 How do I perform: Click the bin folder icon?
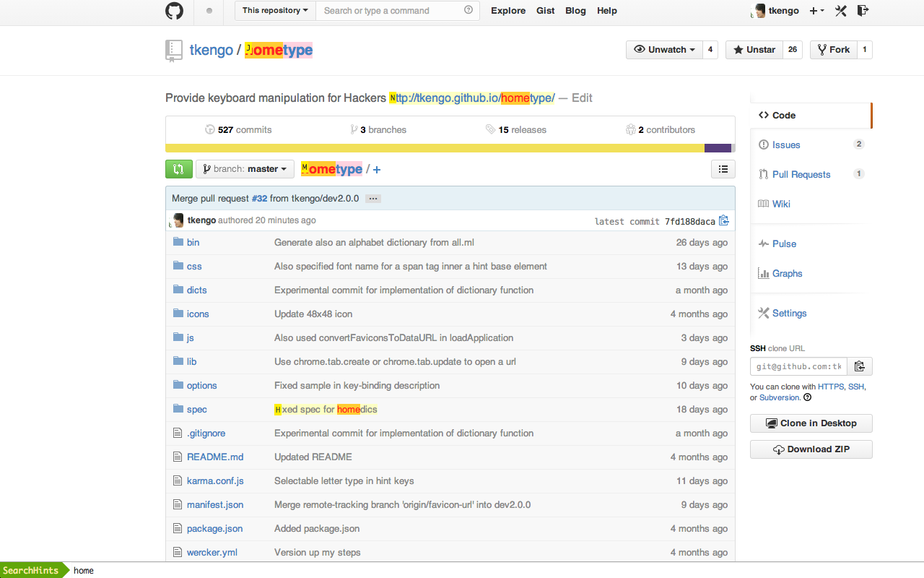tap(178, 242)
